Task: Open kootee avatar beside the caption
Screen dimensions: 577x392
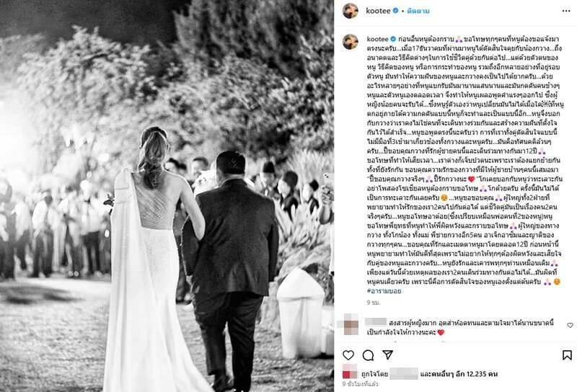Action: (351, 42)
